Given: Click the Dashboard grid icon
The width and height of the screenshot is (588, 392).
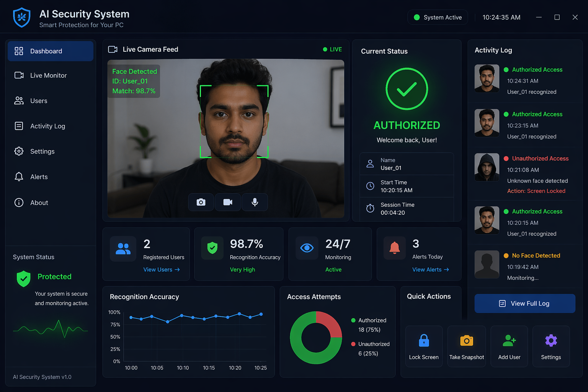Looking at the screenshot, I should pos(19,51).
